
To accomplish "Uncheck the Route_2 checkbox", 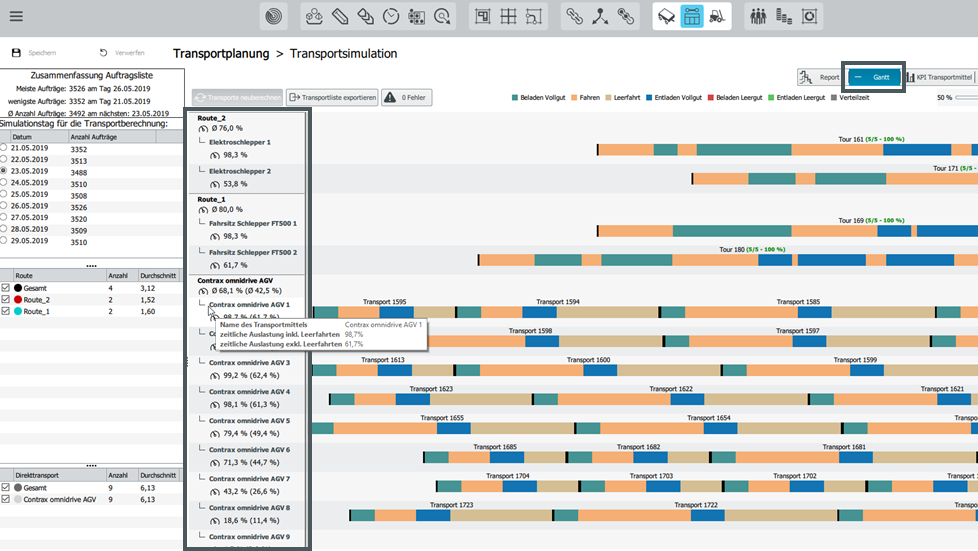I will [6, 300].
